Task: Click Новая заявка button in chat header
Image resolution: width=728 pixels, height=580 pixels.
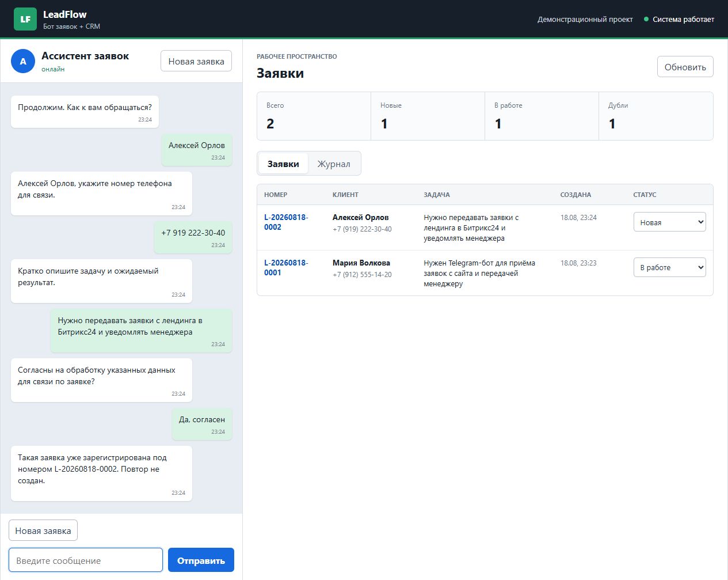Action: [196, 61]
